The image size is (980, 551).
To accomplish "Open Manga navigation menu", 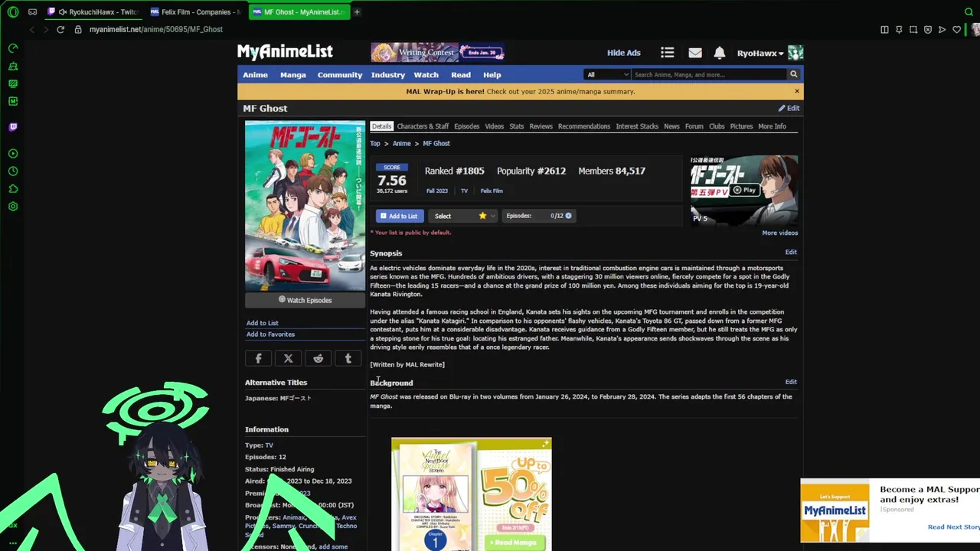I will tap(292, 75).
